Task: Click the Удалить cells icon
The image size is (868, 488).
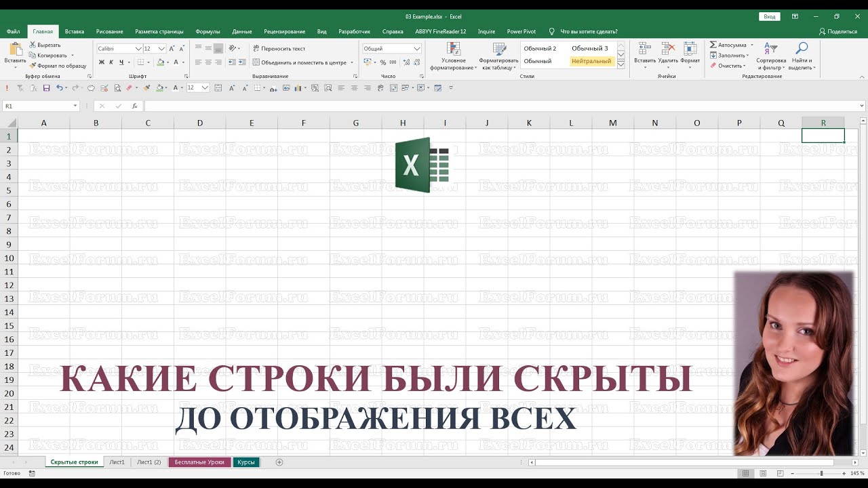Action: tap(668, 49)
